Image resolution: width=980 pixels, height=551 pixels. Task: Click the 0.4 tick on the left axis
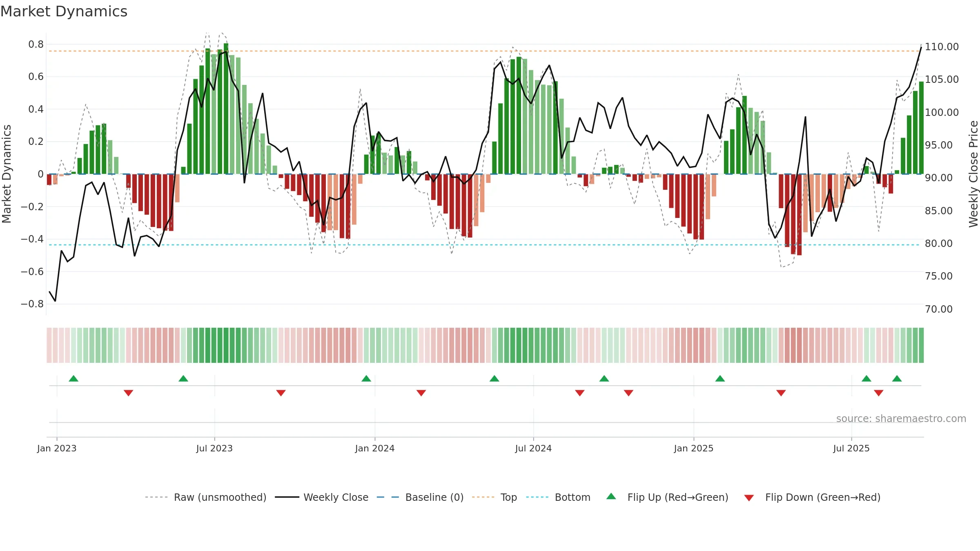pyautogui.click(x=36, y=109)
